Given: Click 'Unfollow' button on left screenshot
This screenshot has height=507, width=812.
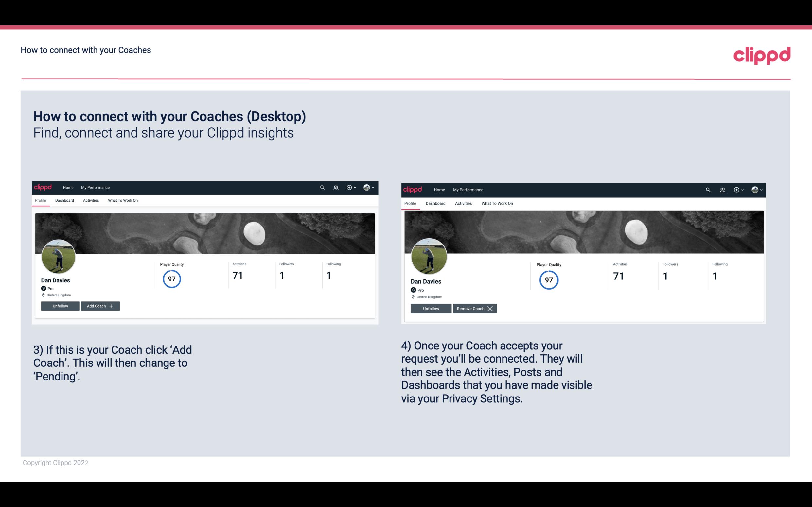Looking at the screenshot, I should coord(60,306).
